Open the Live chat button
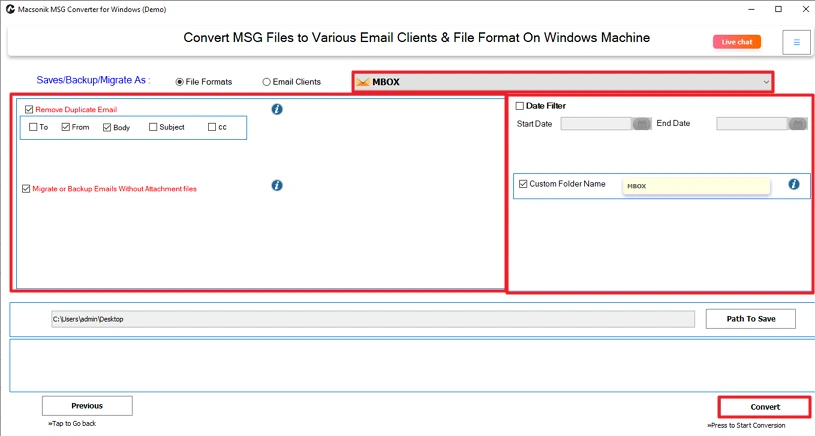 [737, 42]
